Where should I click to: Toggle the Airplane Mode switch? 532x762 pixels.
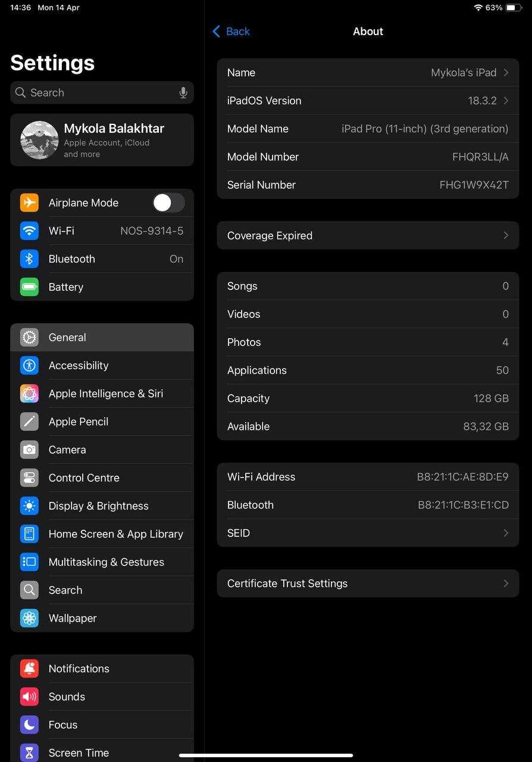[x=168, y=202]
